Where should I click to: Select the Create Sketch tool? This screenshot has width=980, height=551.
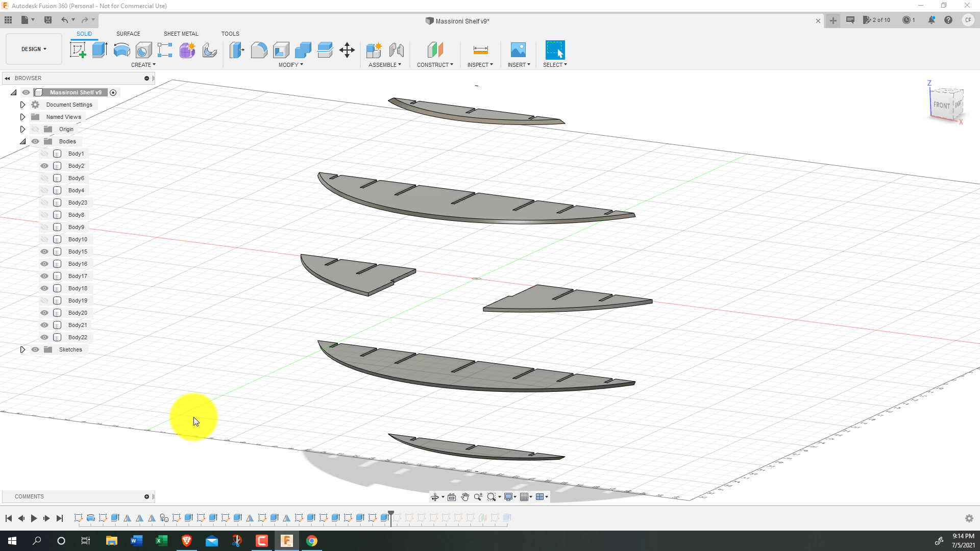tap(78, 50)
